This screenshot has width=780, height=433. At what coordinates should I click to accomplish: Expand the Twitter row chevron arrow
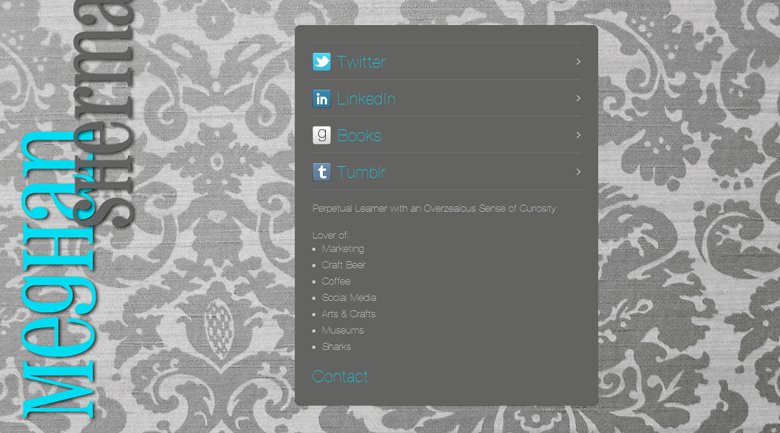click(x=578, y=62)
